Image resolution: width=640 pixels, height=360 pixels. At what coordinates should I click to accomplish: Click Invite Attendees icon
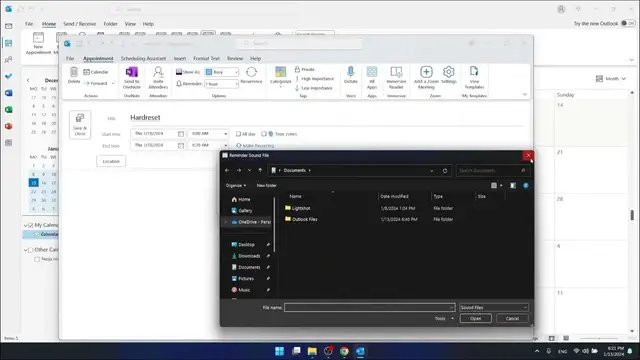click(158, 78)
